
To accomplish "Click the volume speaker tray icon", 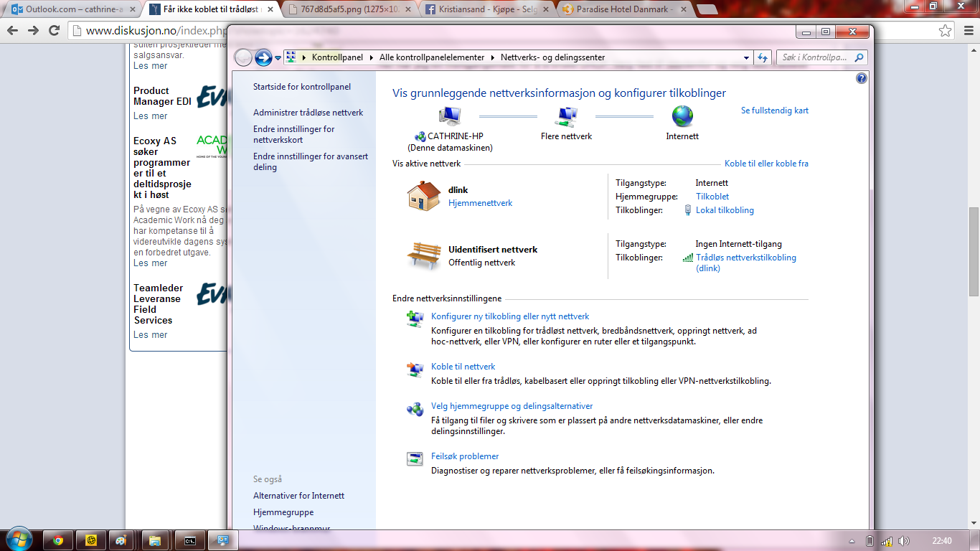I will point(903,541).
